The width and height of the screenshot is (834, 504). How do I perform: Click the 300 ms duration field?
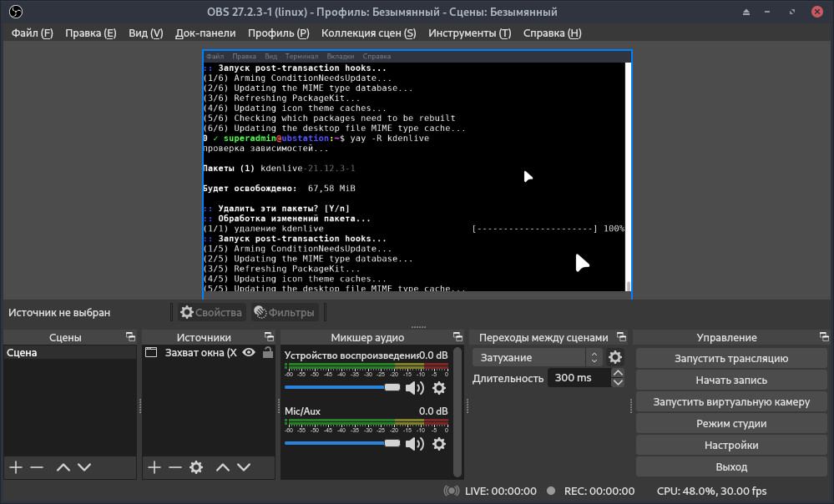[579, 377]
